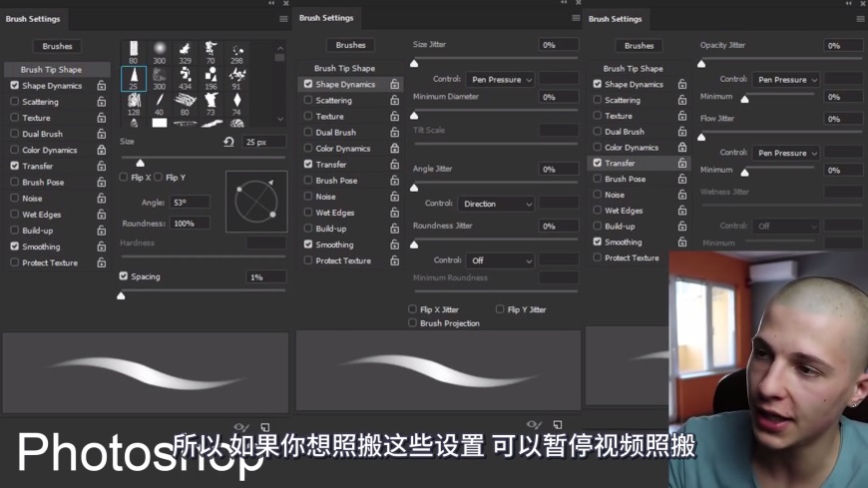Open Flow Jitter Control Pen Pressure dropdown
This screenshot has width=868, height=488.
pyautogui.click(x=786, y=153)
